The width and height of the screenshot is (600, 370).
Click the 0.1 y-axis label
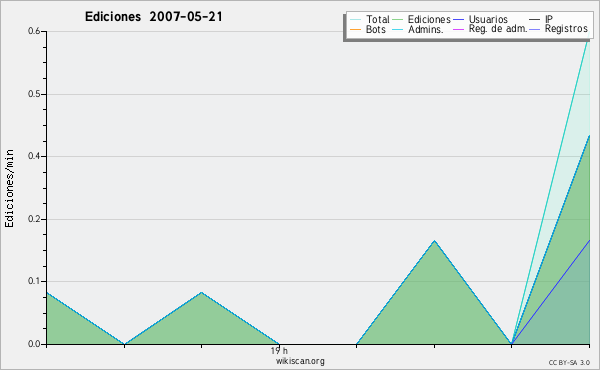coord(34,281)
